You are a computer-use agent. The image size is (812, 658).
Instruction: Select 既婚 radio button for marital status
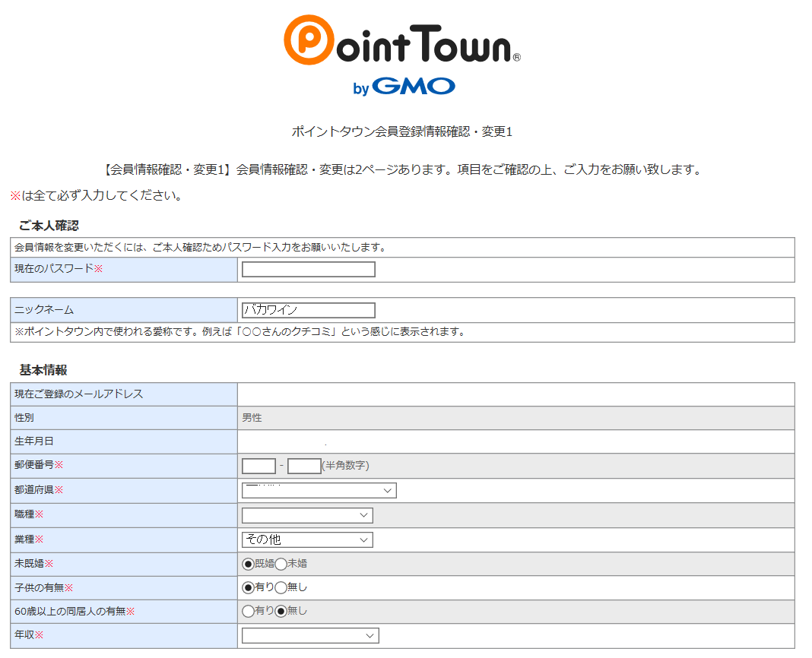248,564
